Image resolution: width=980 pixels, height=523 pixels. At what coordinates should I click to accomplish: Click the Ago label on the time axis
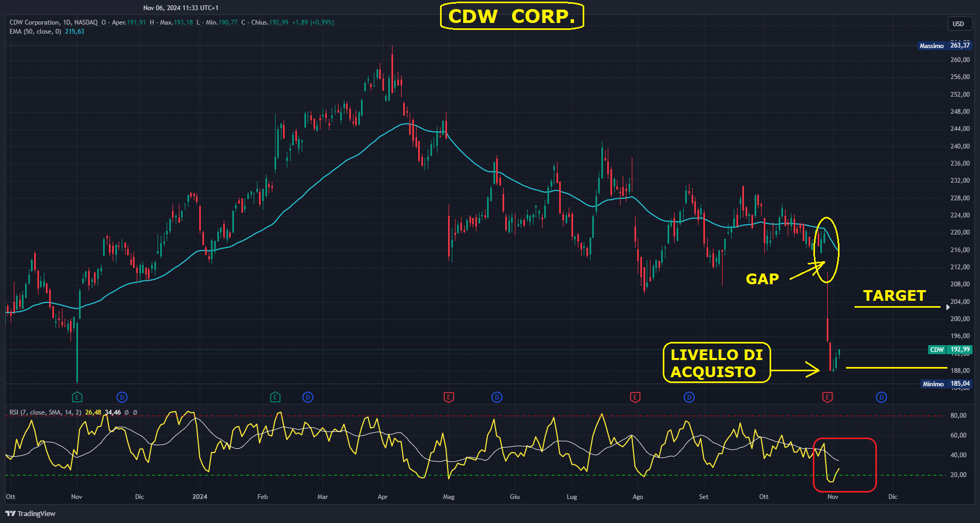(x=638, y=497)
